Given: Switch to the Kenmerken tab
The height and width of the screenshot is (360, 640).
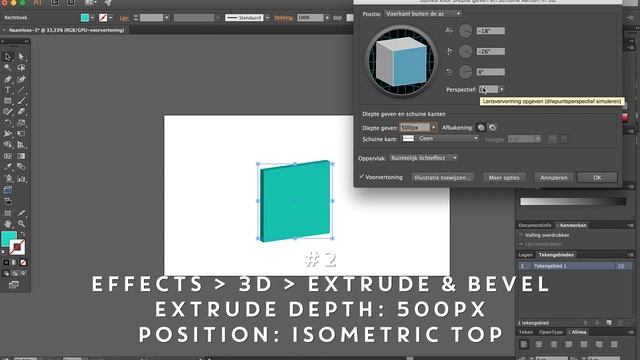Looking at the screenshot, I should point(573,225).
